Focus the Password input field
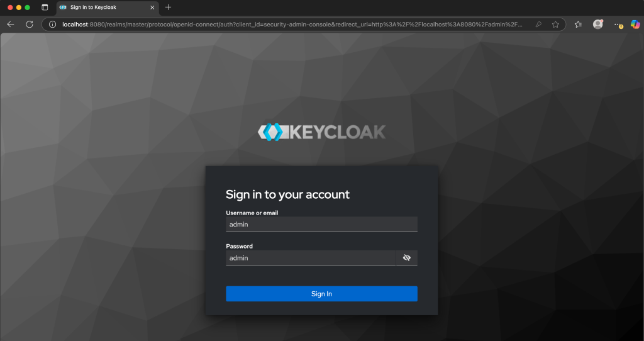 point(311,258)
